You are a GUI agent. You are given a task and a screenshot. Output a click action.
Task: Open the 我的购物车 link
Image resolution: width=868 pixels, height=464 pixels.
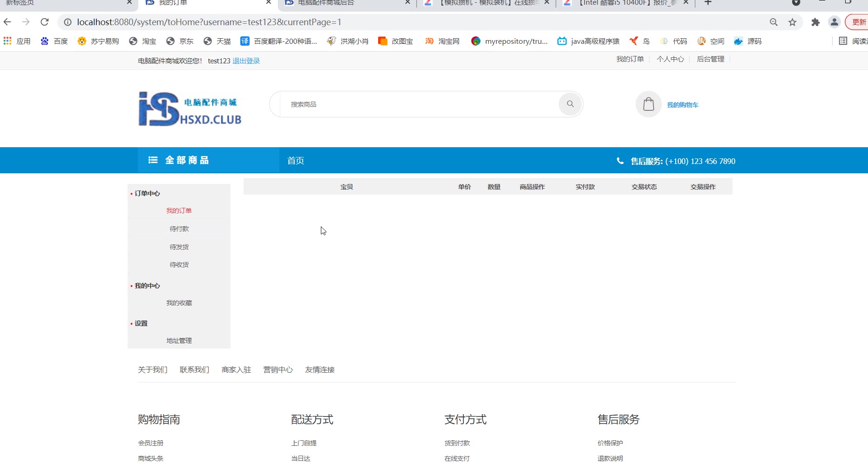[683, 105]
